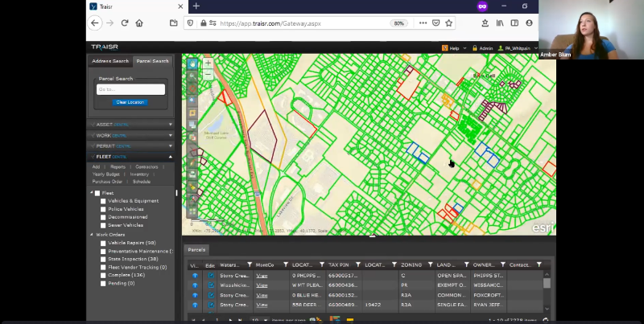Check the Vehicle Repairs (98) checkbox

coord(103,244)
